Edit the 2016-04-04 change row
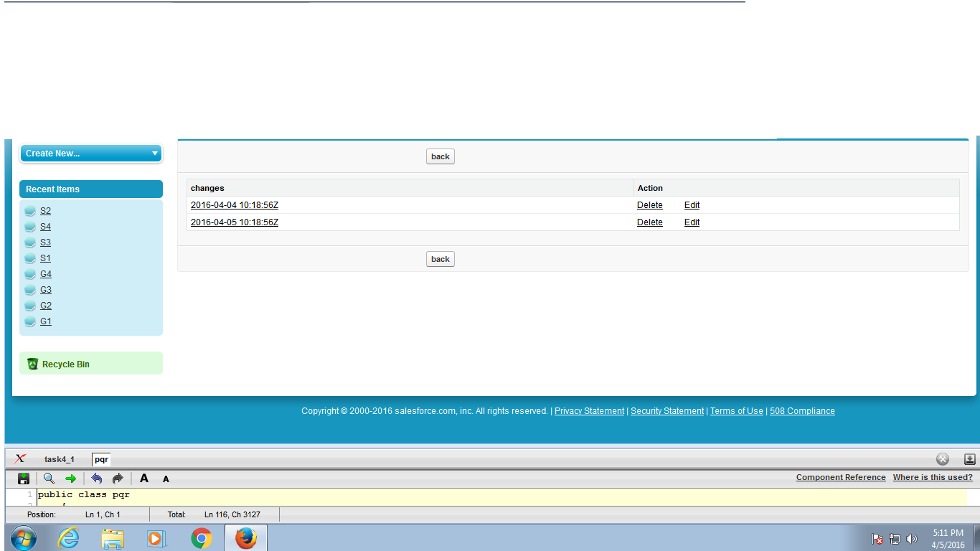This screenshot has width=980, height=551. click(692, 205)
